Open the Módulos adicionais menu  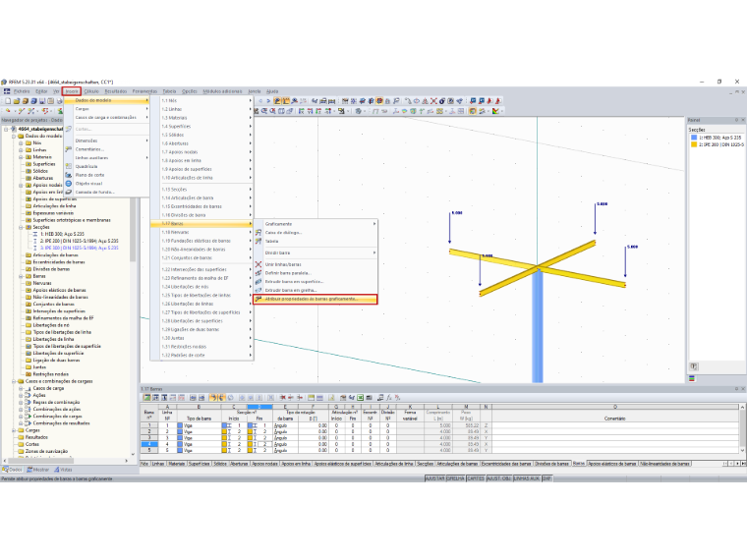pyautogui.click(x=222, y=91)
